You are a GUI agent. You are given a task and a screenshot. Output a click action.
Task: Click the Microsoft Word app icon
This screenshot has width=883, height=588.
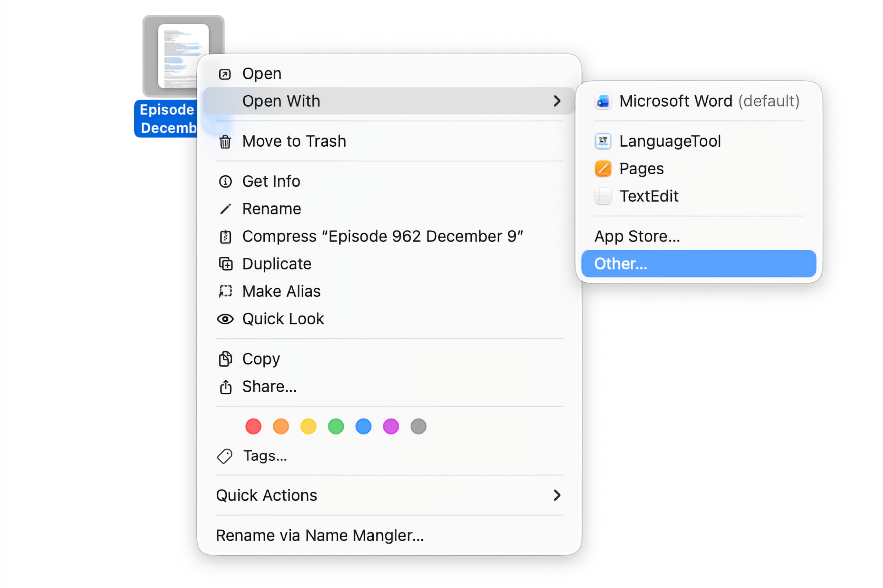[603, 101]
